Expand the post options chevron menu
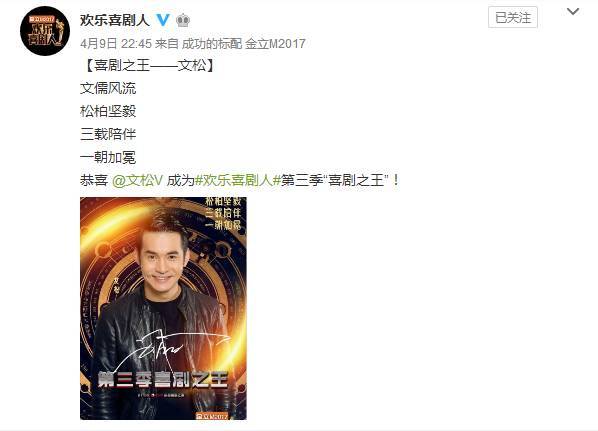 [573, 12]
